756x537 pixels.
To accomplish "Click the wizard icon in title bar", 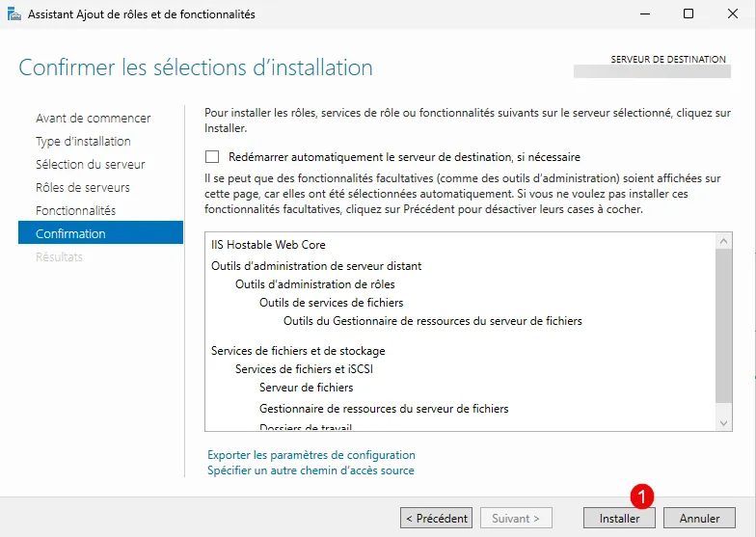I will click(x=14, y=14).
